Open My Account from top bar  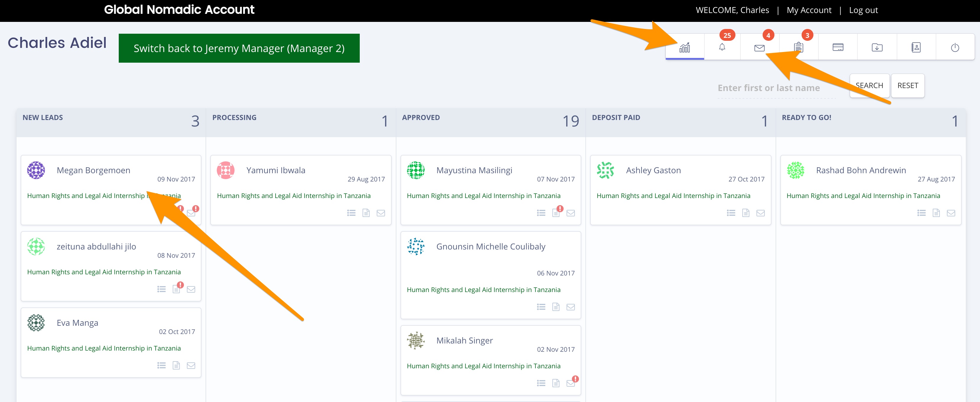coord(809,10)
